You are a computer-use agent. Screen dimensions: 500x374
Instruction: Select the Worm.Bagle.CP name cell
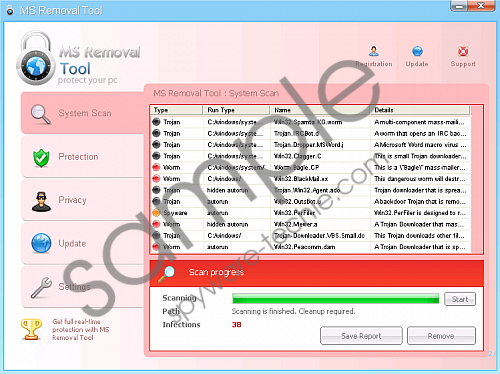coord(320,167)
